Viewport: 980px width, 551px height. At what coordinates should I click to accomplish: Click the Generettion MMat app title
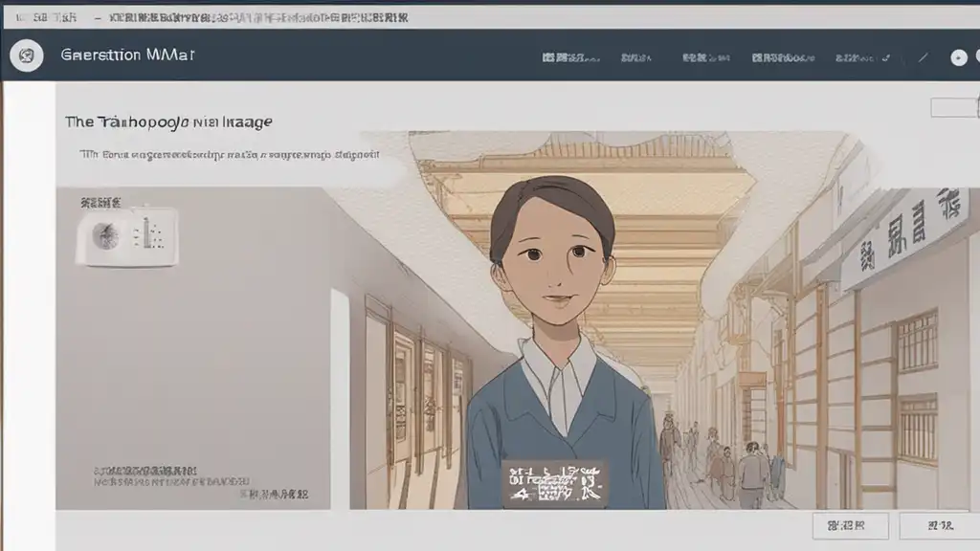click(127, 55)
